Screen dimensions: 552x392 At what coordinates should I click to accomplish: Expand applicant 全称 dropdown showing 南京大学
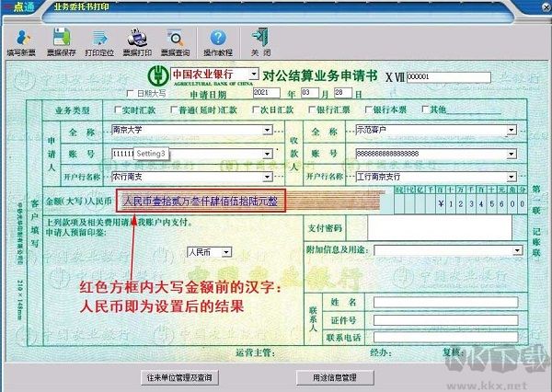point(268,130)
